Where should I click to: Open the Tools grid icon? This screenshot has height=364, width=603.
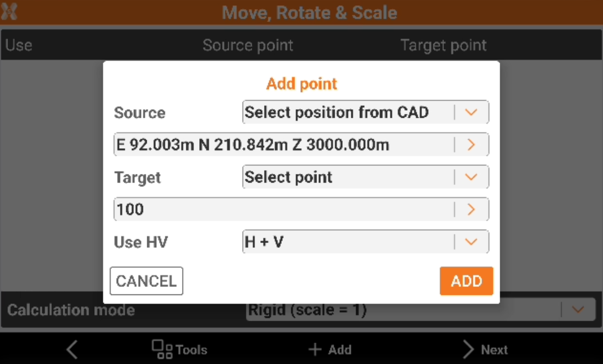point(162,350)
